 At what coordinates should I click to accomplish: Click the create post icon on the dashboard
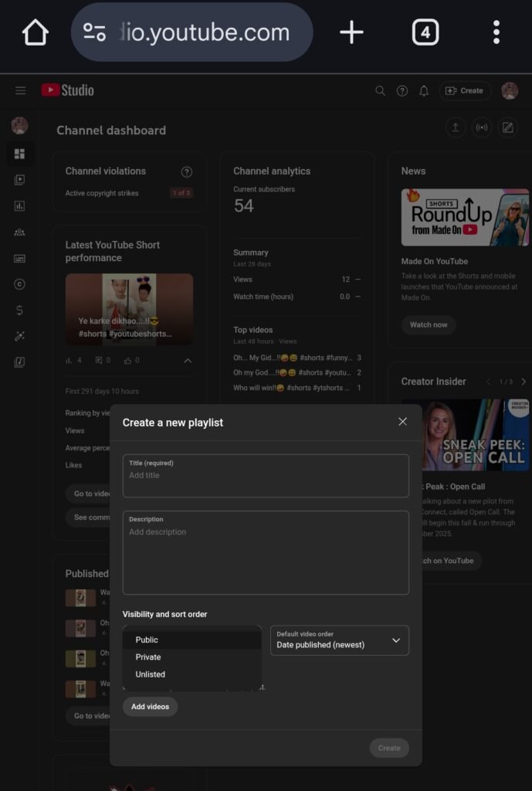pyautogui.click(x=508, y=127)
